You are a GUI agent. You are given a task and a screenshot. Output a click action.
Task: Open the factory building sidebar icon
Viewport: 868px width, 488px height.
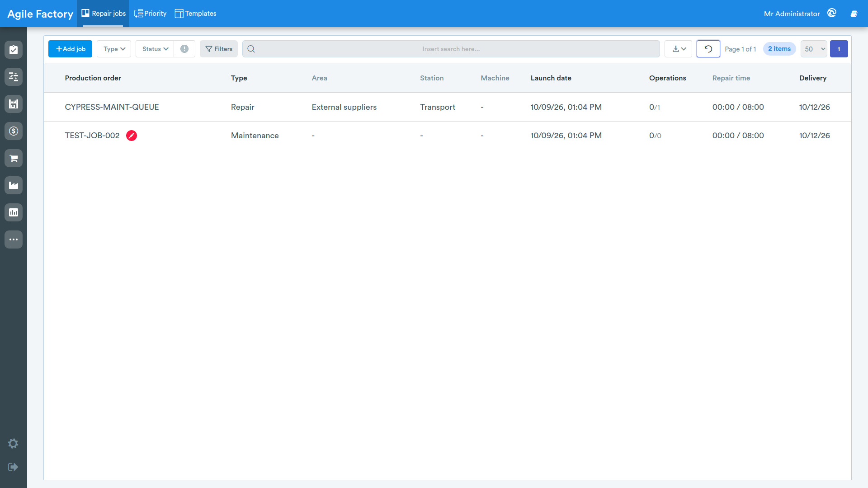(14, 104)
